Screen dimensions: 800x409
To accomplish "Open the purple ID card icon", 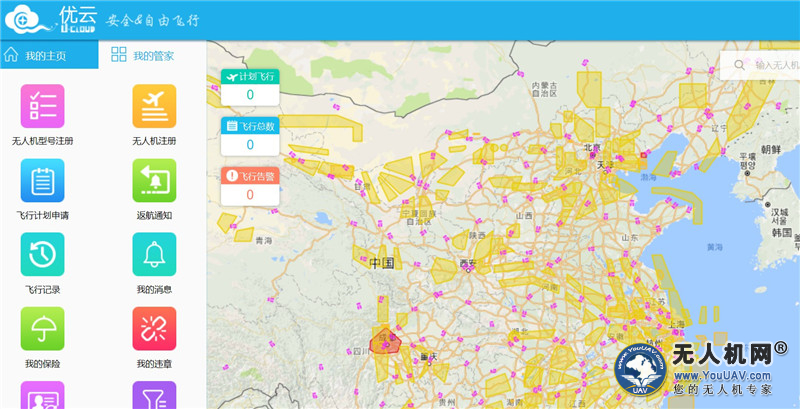I will 42,396.
